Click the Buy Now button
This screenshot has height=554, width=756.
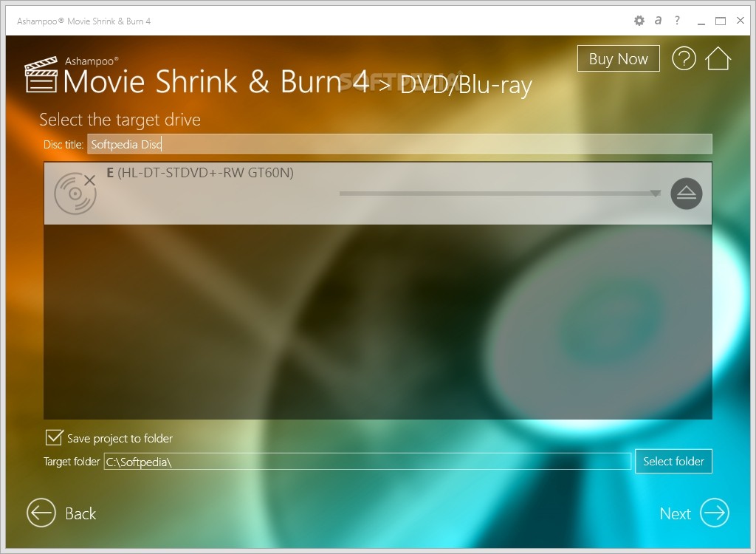(x=618, y=58)
